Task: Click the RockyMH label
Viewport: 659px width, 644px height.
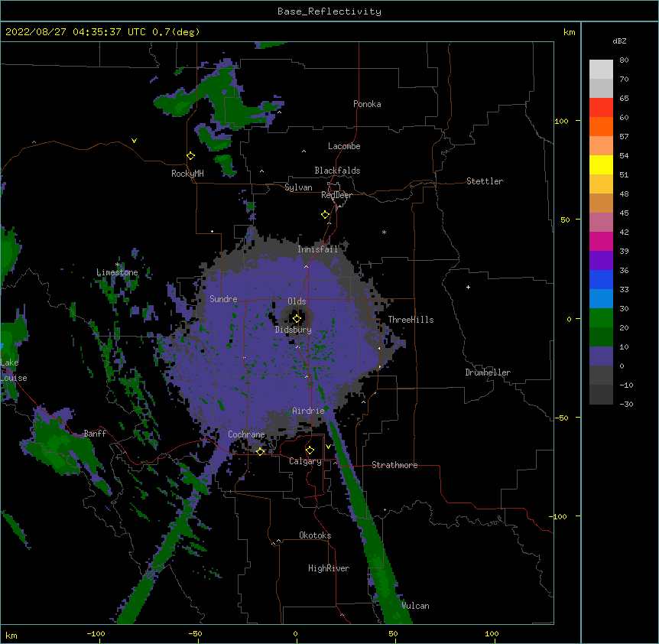Action: tap(187, 174)
